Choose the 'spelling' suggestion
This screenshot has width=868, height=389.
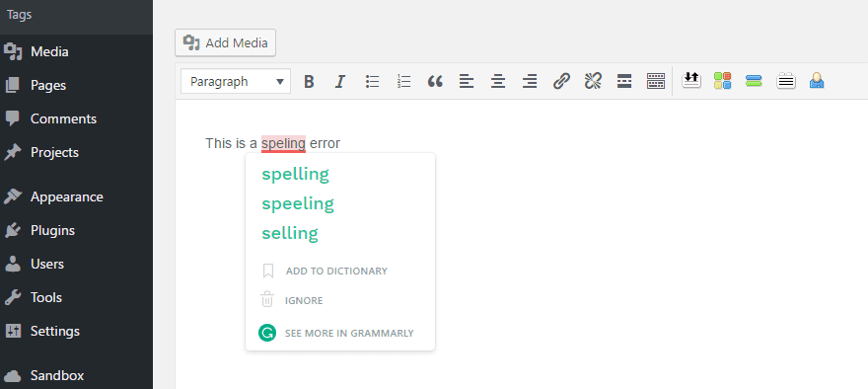click(296, 175)
